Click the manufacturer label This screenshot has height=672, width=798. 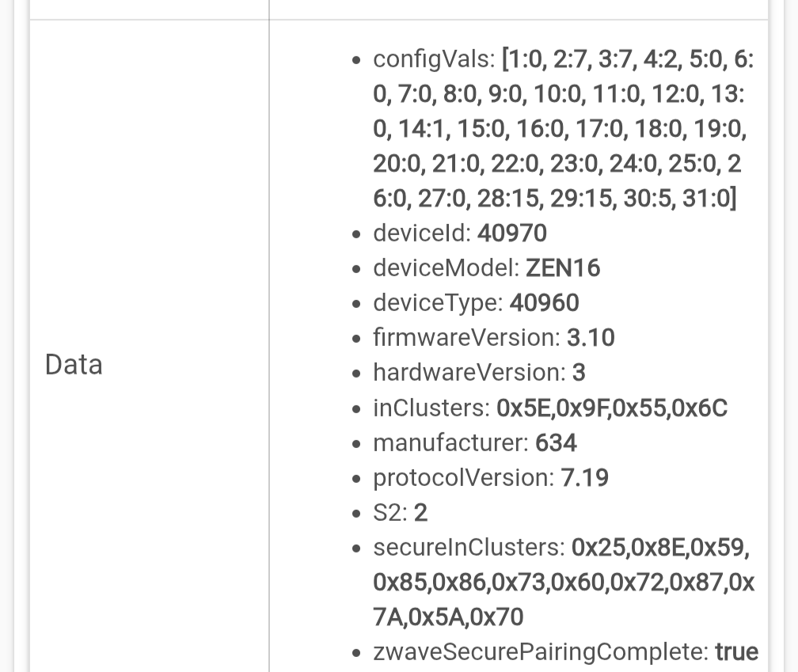point(450,442)
